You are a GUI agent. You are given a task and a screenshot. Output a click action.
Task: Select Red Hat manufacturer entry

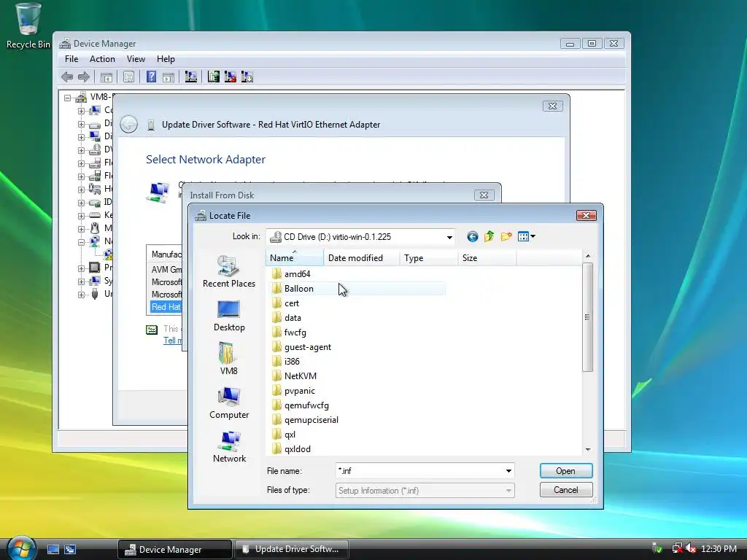coord(166,307)
